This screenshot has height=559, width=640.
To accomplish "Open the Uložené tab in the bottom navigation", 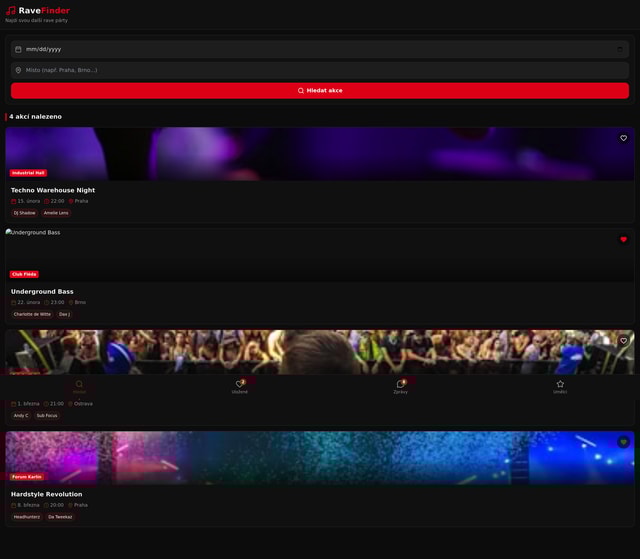I will [240, 386].
